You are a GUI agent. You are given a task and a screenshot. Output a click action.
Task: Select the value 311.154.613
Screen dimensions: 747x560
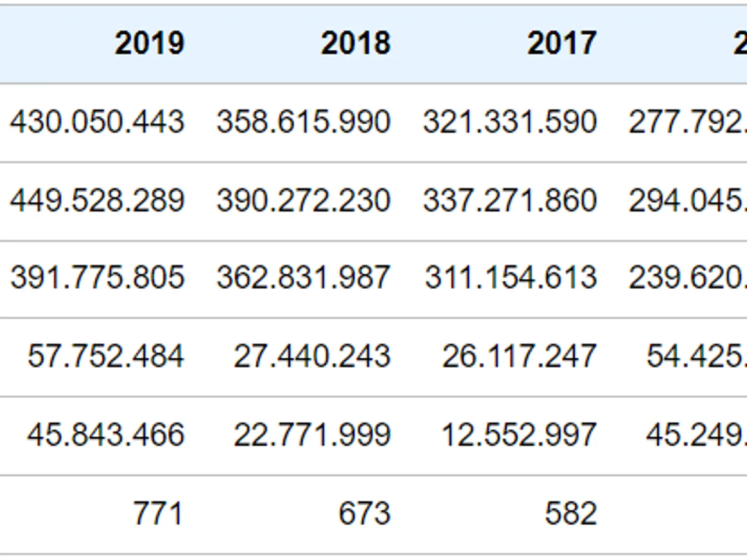click(510, 278)
